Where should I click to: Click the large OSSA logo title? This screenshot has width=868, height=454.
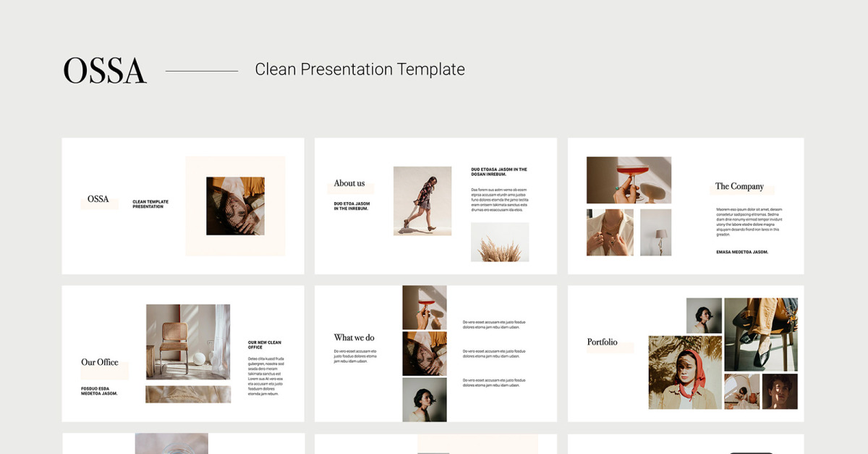pos(105,71)
